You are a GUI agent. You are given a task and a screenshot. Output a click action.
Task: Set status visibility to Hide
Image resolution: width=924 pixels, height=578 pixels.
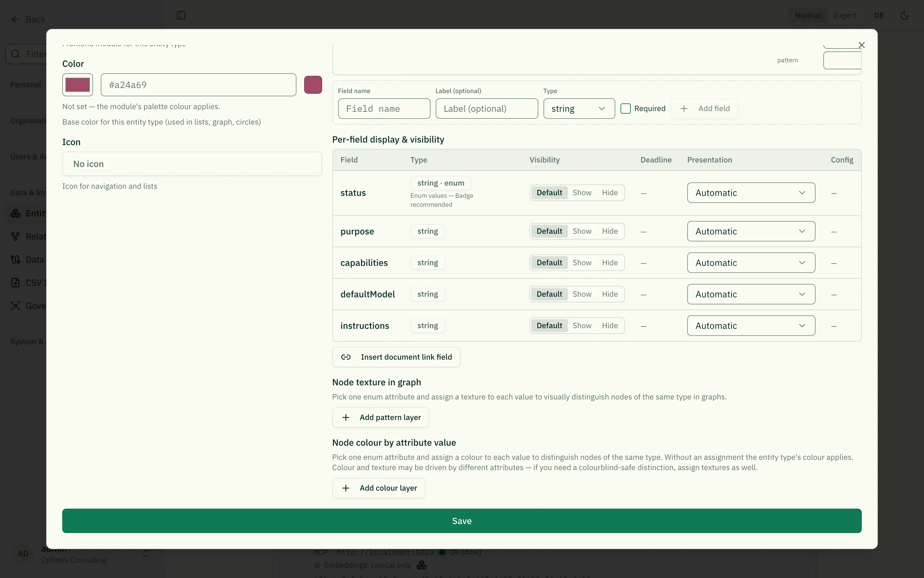click(x=610, y=193)
